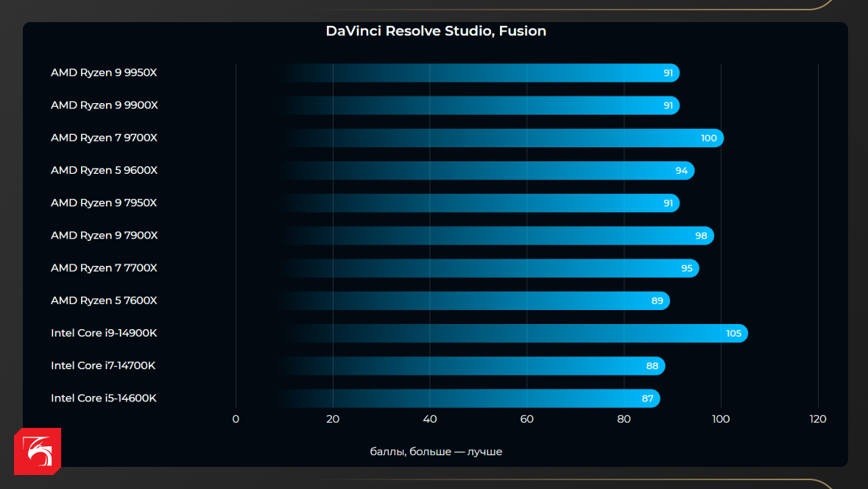Click the "AMD Ryzen 7 9700X" label
Viewport: 868px width, 489px height.
104,138
